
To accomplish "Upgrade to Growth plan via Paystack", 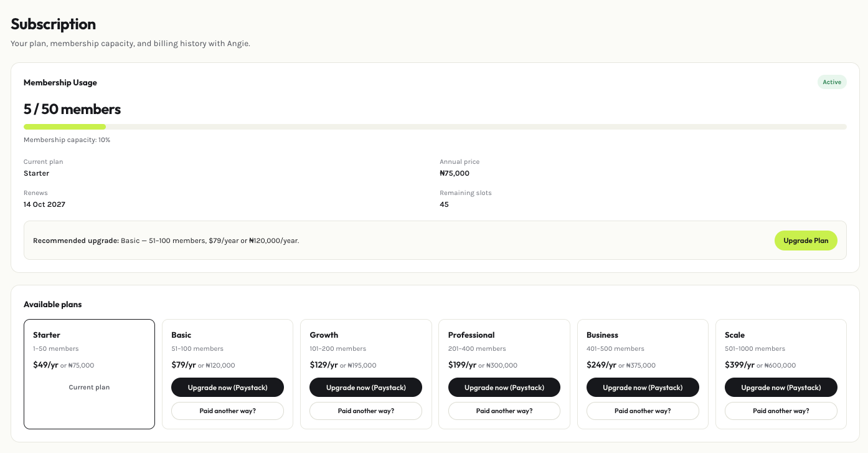I will (x=366, y=388).
